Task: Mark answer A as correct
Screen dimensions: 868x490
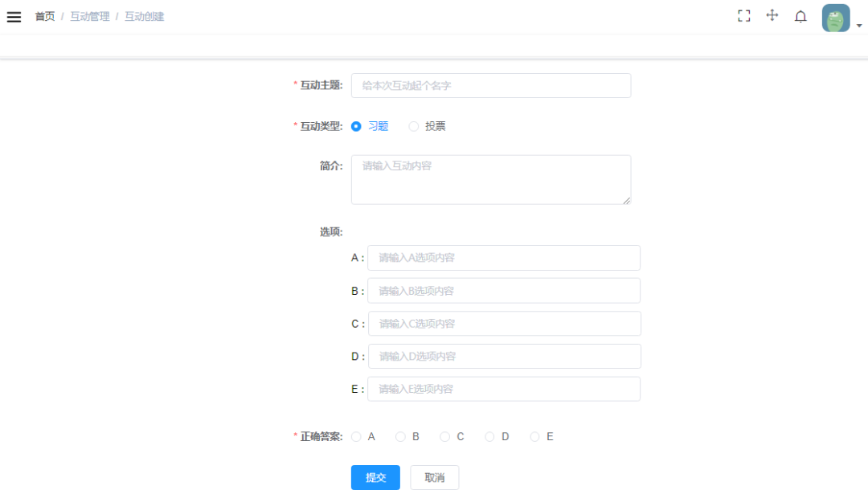Action: [356, 436]
